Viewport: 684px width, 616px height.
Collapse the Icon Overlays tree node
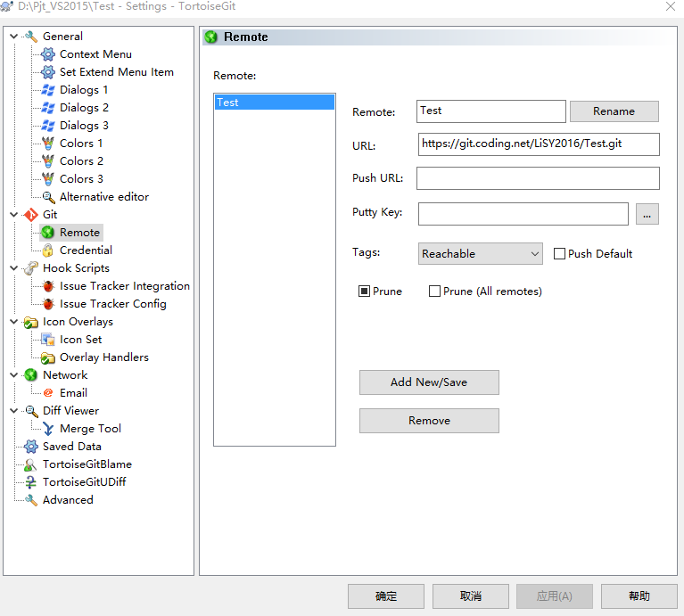point(14,322)
